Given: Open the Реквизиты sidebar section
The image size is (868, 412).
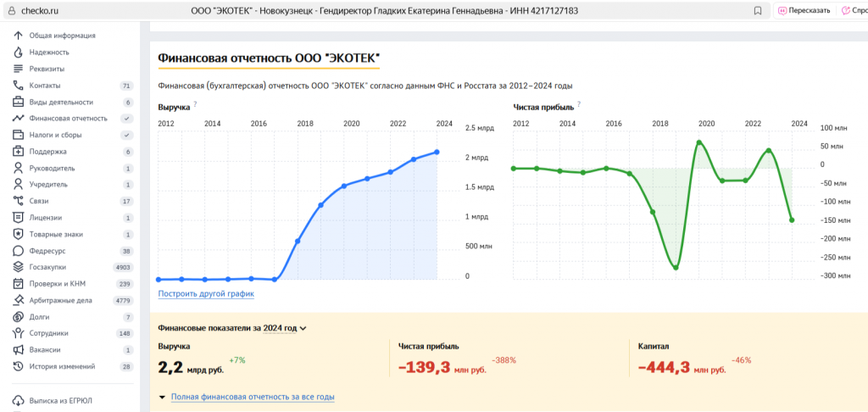Looking at the screenshot, I should pyautogui.click(x=47, y=69).
